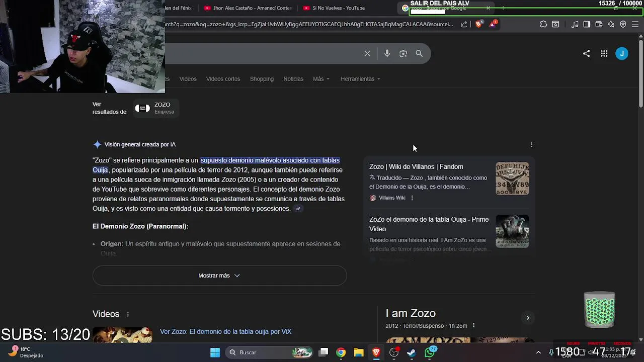Open Villains Wiki source options dots
This screenshot has width=644, height=362.
412,198
